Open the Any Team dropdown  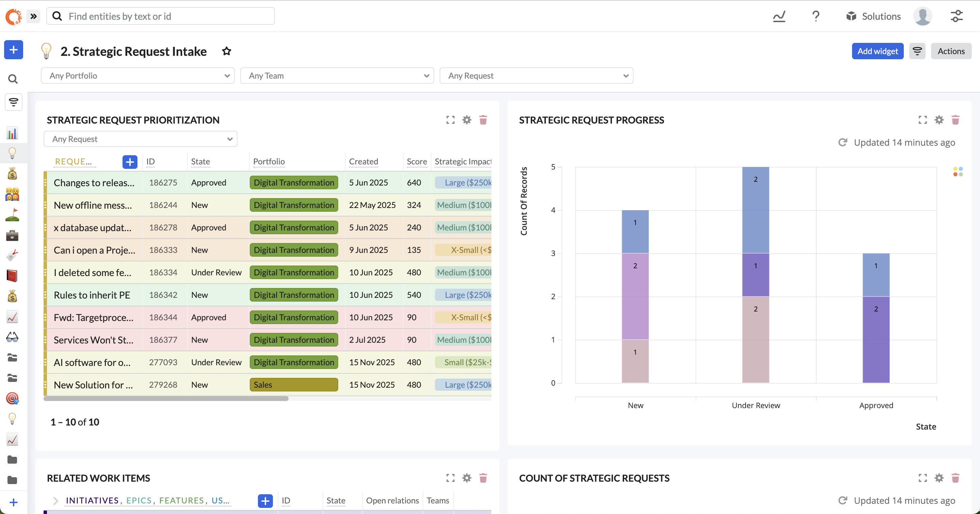click(337, 76)
